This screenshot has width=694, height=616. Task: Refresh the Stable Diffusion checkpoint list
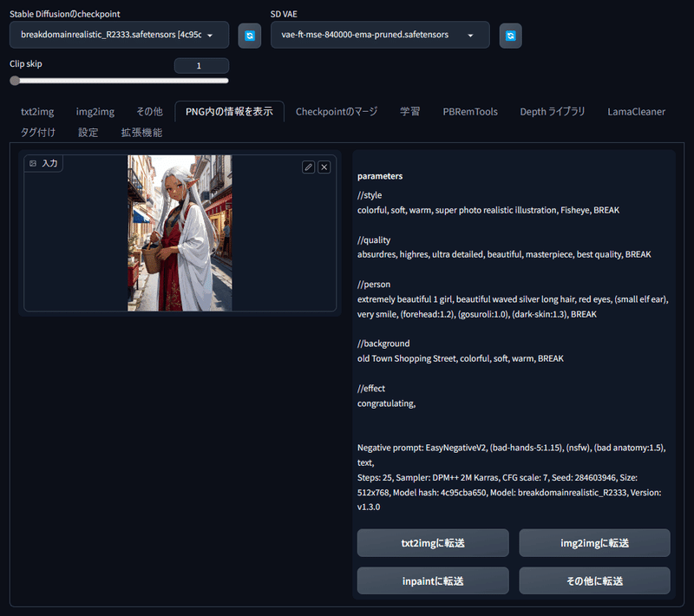point(250,36)
